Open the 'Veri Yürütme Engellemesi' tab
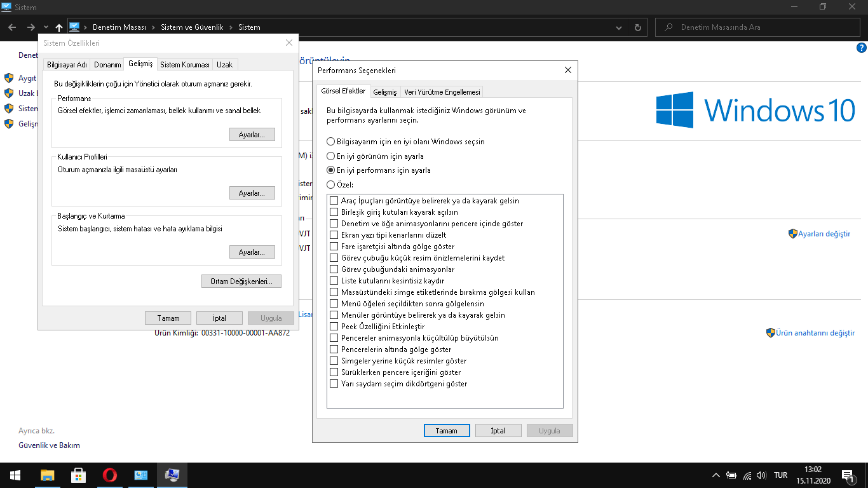The width and height of the screenshot is (868, 488). point(442,92)
